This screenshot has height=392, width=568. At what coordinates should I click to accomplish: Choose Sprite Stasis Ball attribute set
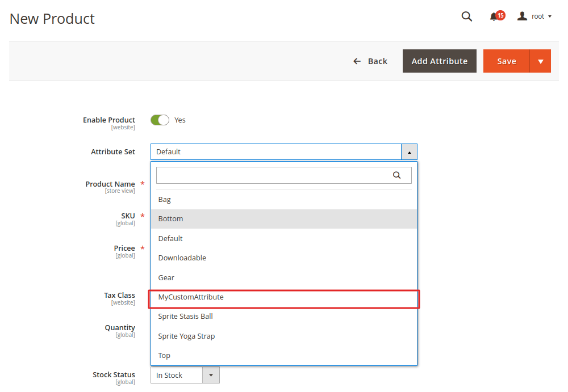pos(283,317)
